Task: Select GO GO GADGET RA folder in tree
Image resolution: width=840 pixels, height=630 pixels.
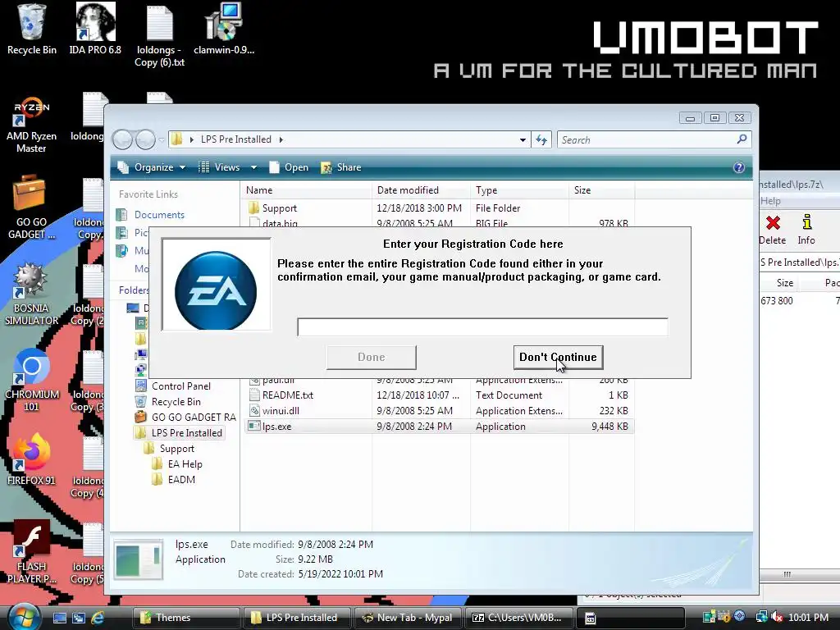Action: pos(194,418)
